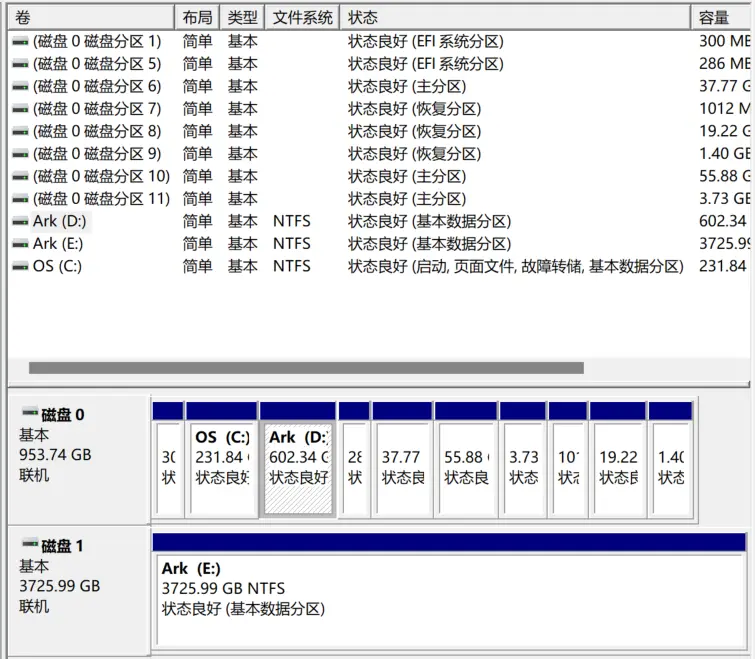Click the volume icon for 磁盘 0 磁盘分区 9
The width and height of the screenshot is (755, 659).
tap(20, 154)
